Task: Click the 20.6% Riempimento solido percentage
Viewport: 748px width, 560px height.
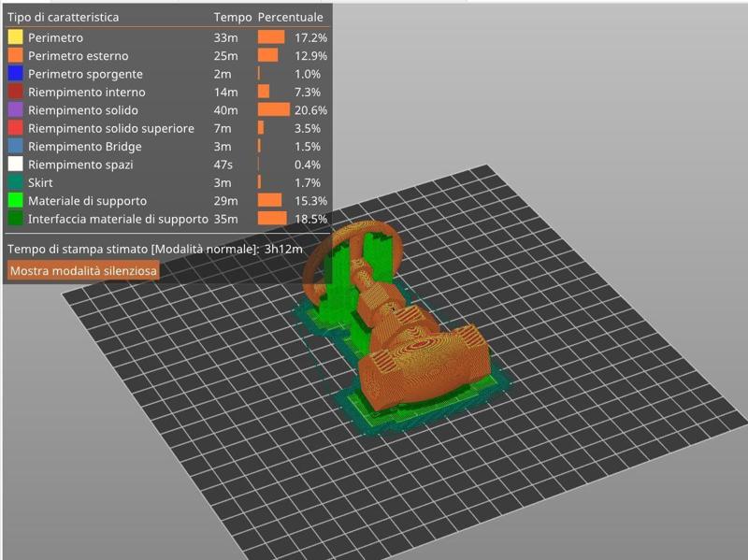Action: pos(310,110)
